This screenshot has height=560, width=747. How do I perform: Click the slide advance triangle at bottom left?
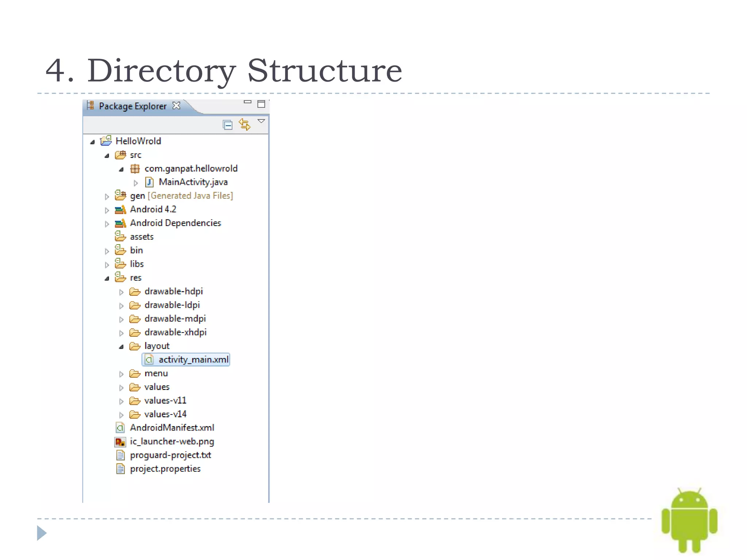42,533
